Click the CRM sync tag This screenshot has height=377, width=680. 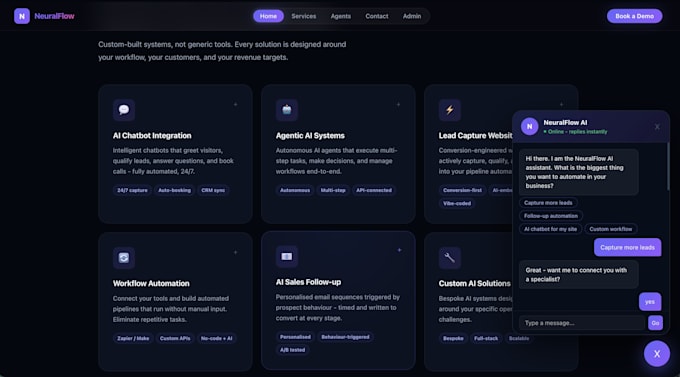click(213, 190)
